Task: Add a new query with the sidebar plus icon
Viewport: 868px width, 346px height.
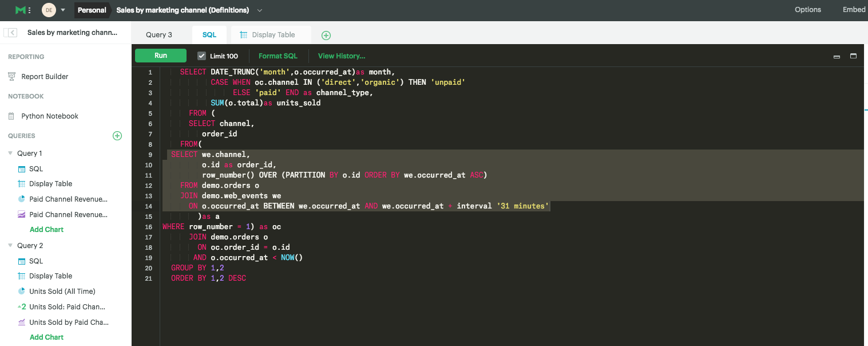Action: pos(117,136)
